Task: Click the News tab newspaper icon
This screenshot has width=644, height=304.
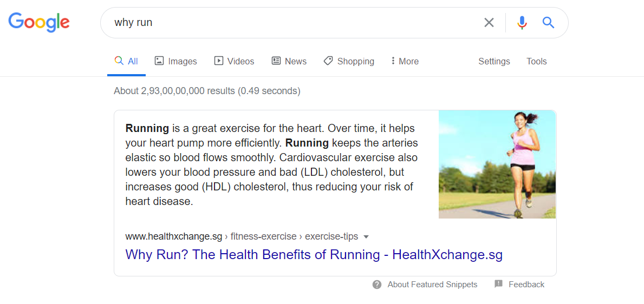Action: pos(276,61)
